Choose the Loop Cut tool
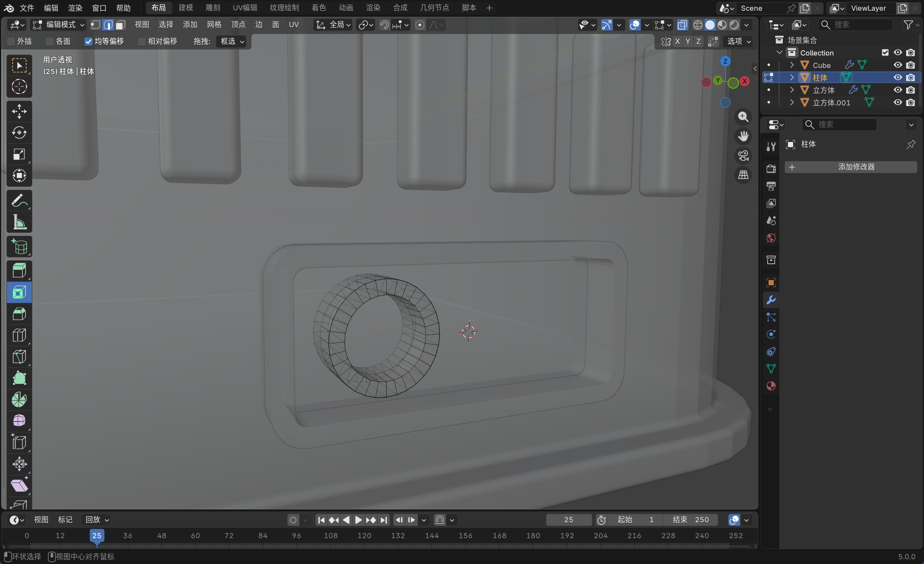The width and height of the screenshot is (924, 564). tap(19, 335)
